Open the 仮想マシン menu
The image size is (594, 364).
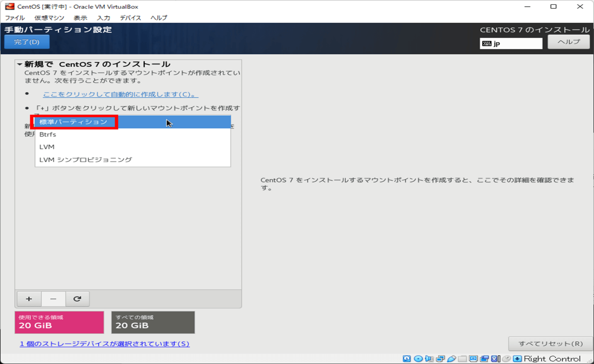(x=49, y=18)
